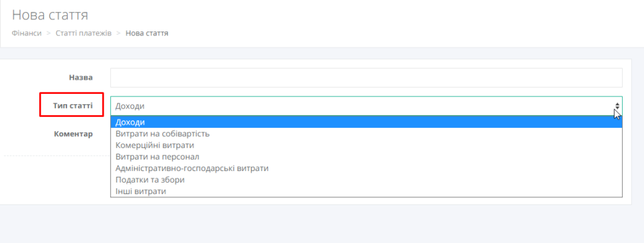Click the dashed divider line below Коментар
Viewport: 644px width, 243px height.
57,156
